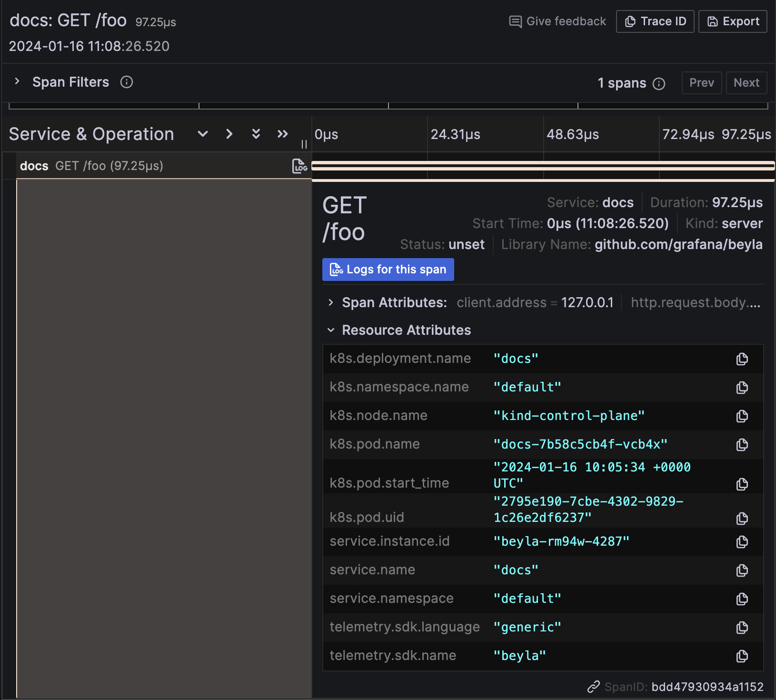776x700 pixels.
Task: Copy the k8s.deployment.name value
Action: 742,359
